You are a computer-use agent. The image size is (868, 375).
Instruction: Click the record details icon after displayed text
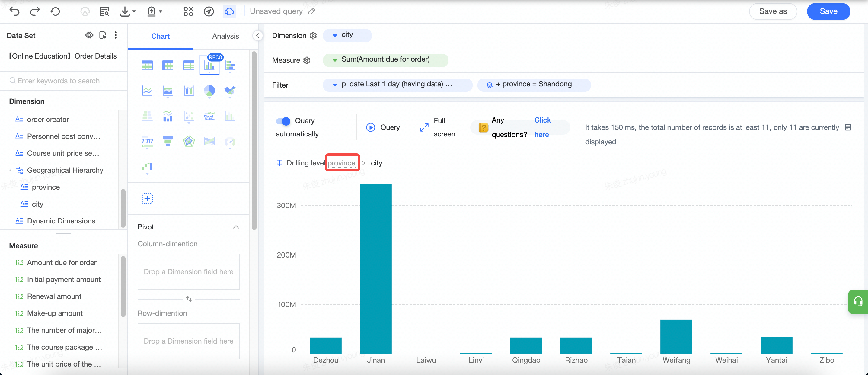pyautogui.click(x=848, y=127)
